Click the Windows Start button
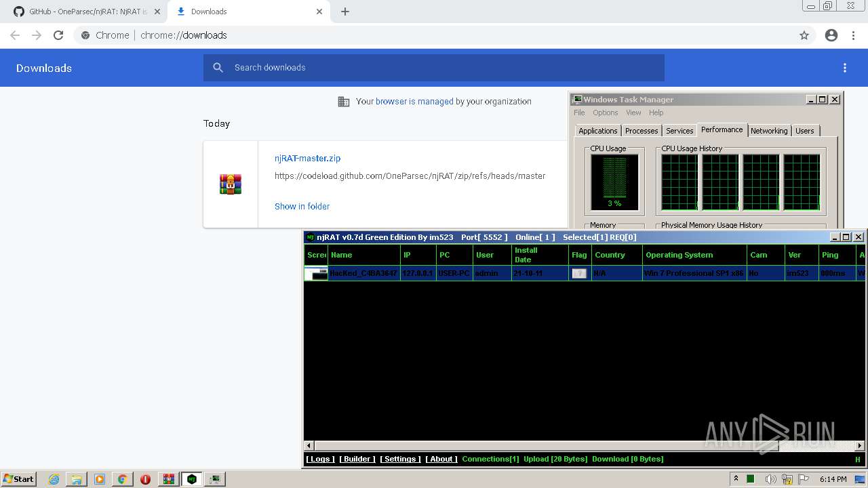The width and height of the screenshot is (868, 488). (x=19, y=479)
